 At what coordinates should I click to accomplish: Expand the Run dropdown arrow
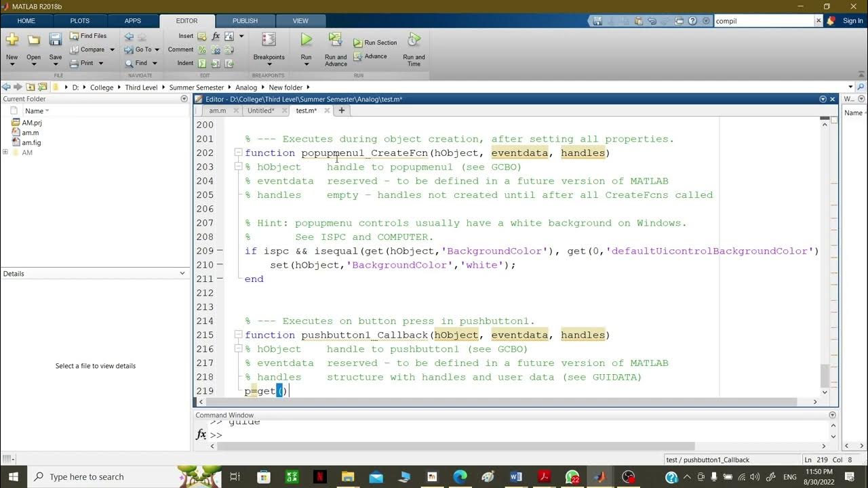(306, 64)
